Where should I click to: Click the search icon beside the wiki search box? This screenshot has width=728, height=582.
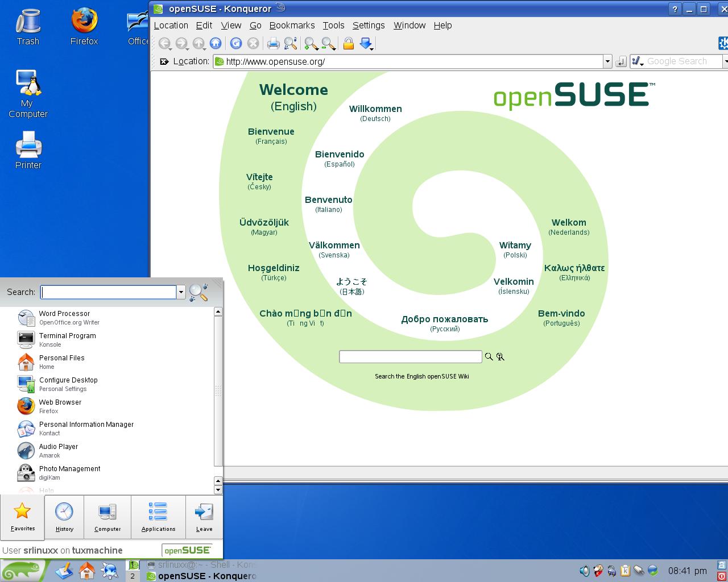tap(489, 357)
